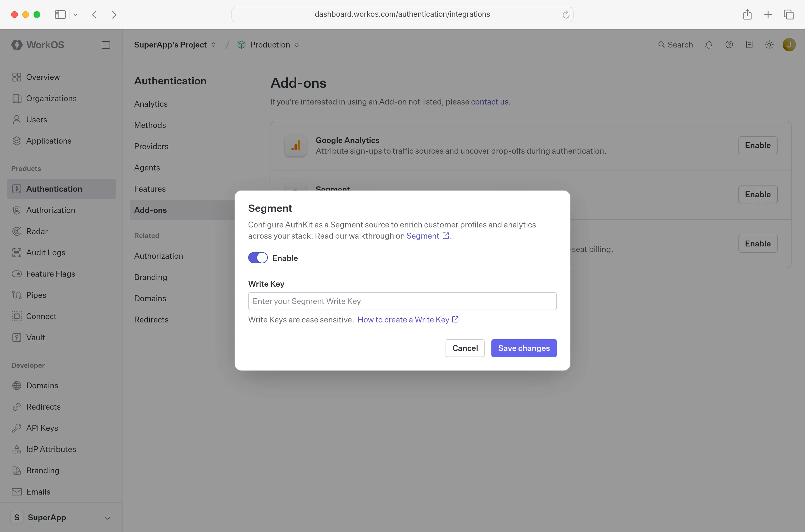The height and width of the screenshot is (532, 805).
Task: Open Developer Branding icon
Action: 16,471
